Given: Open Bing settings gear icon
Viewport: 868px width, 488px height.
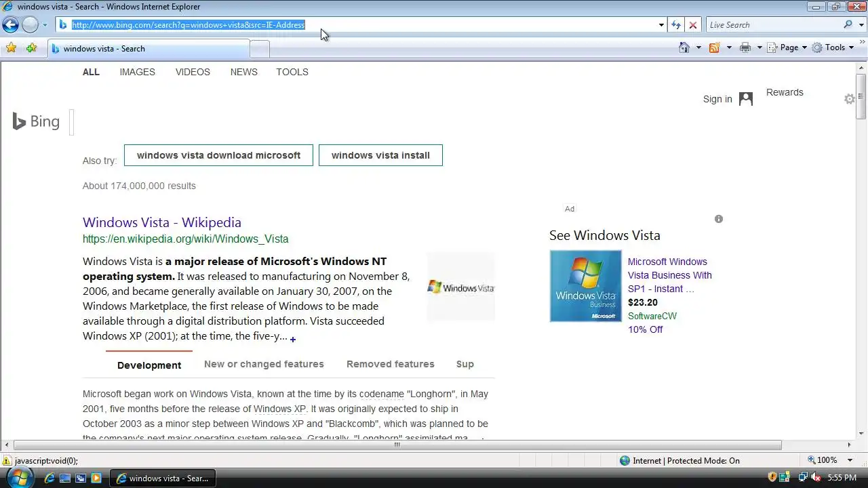Looking at the screenshot, I should click(x=850, y=99).
